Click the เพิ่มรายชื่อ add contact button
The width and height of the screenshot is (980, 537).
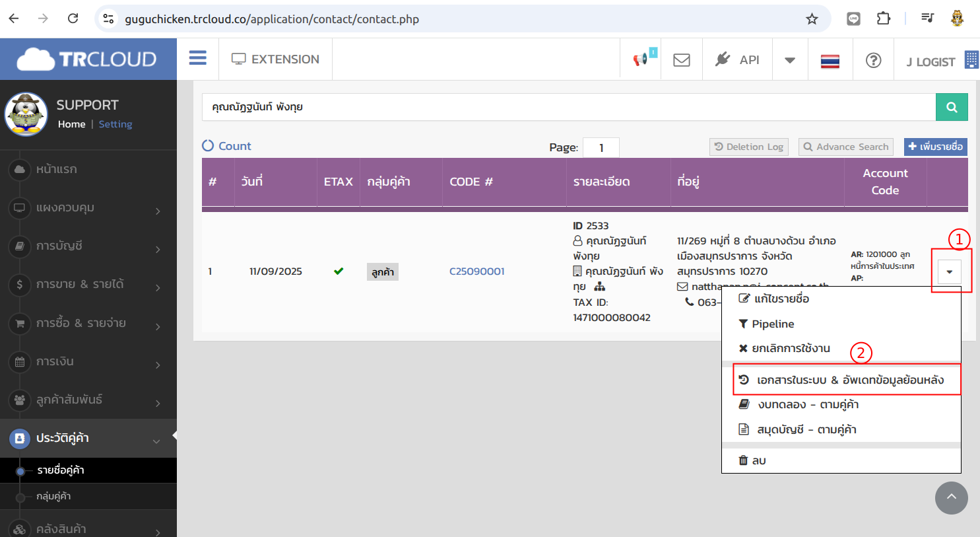tap(934, 147)
